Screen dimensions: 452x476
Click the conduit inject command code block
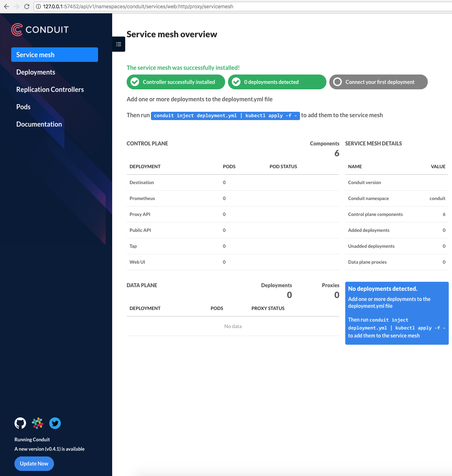(225, 116)
